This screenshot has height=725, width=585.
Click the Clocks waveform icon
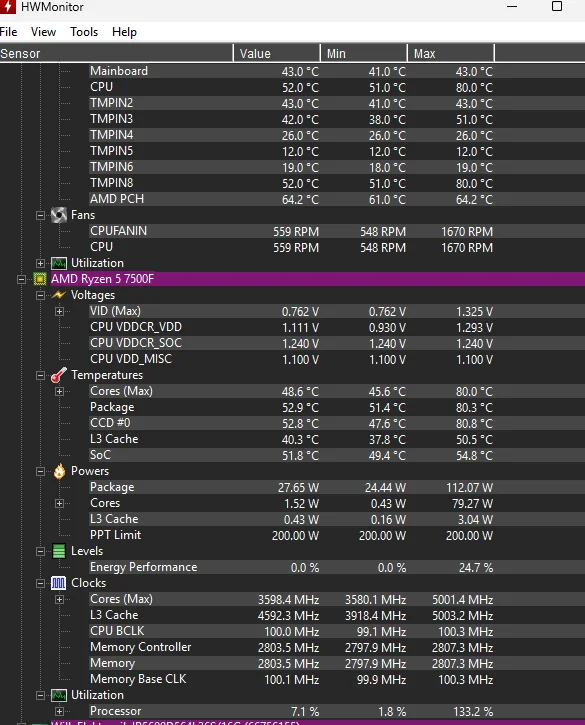click(58, 583)
